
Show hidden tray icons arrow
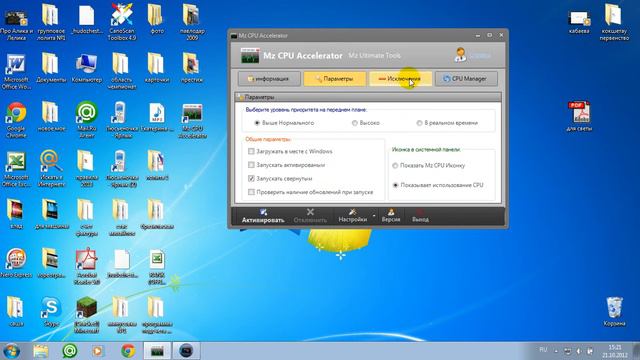(556, 351)
